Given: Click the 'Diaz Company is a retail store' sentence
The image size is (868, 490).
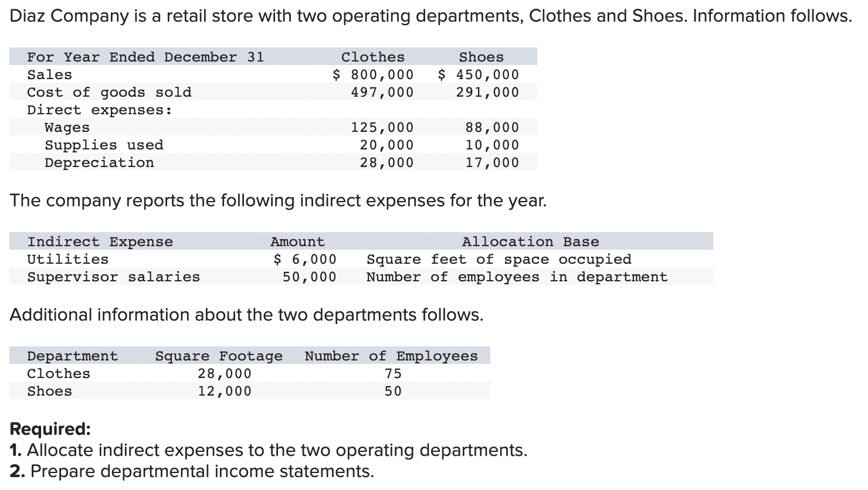Looking at the screenshot, I should [x=431, y=16].
